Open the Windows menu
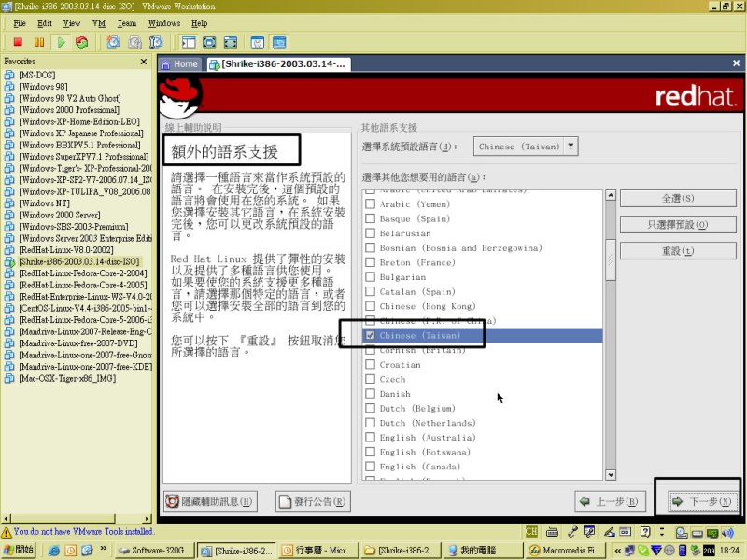The image size is (747, 560). pos(164,23)
